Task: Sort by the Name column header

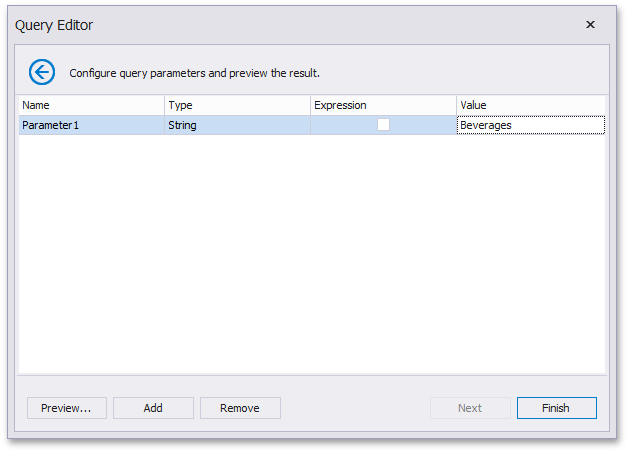Action: [91, 105]
